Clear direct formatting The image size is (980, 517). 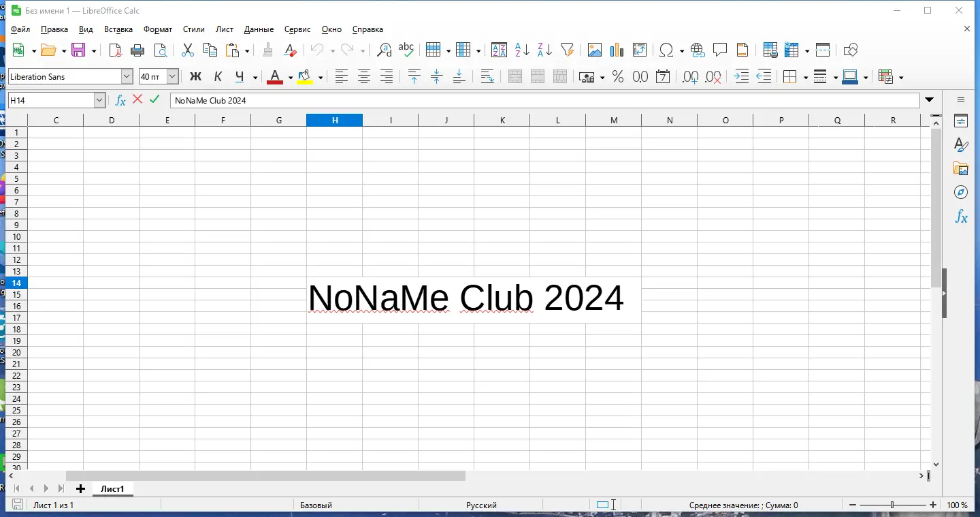pos(290,50)
